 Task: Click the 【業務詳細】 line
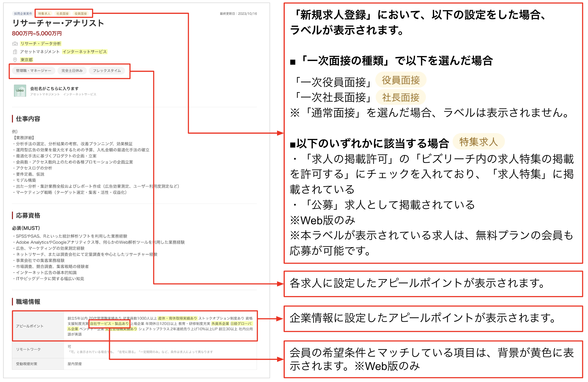23,138
